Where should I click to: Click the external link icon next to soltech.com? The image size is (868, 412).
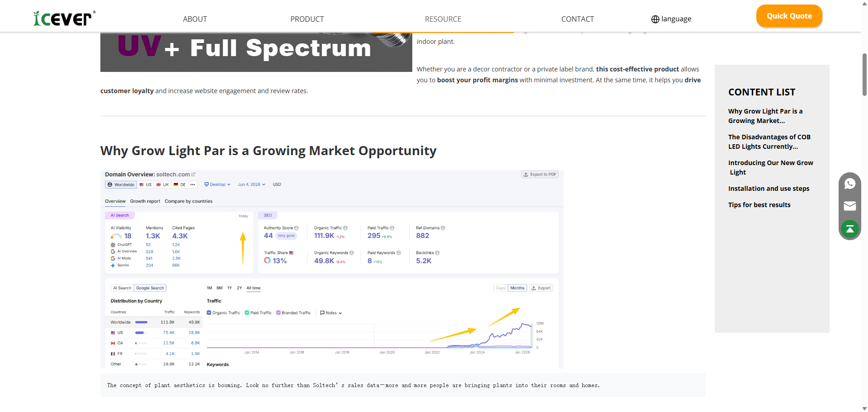pyautogui.click(x=193, y=174)
